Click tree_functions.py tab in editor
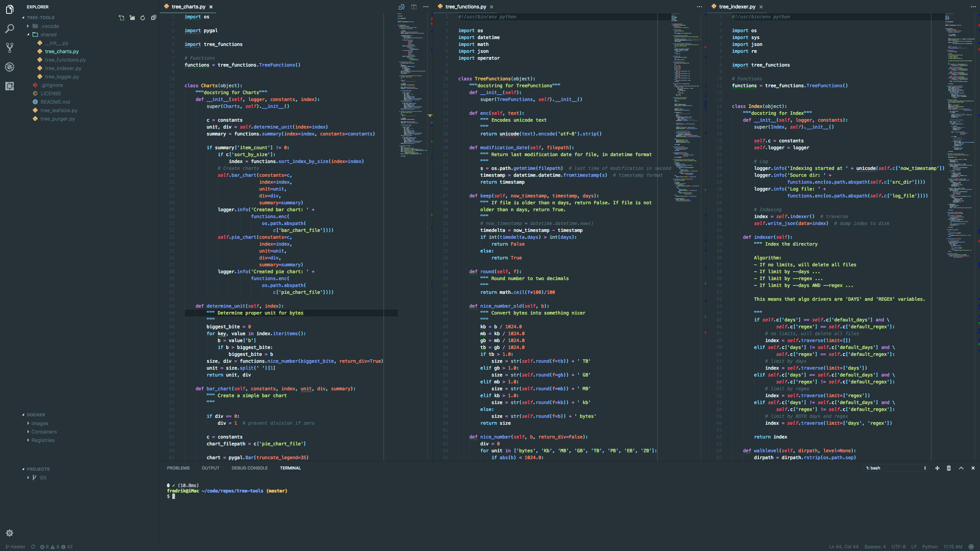This screenshot has height=551, width=980. click(x=465, y=6)
